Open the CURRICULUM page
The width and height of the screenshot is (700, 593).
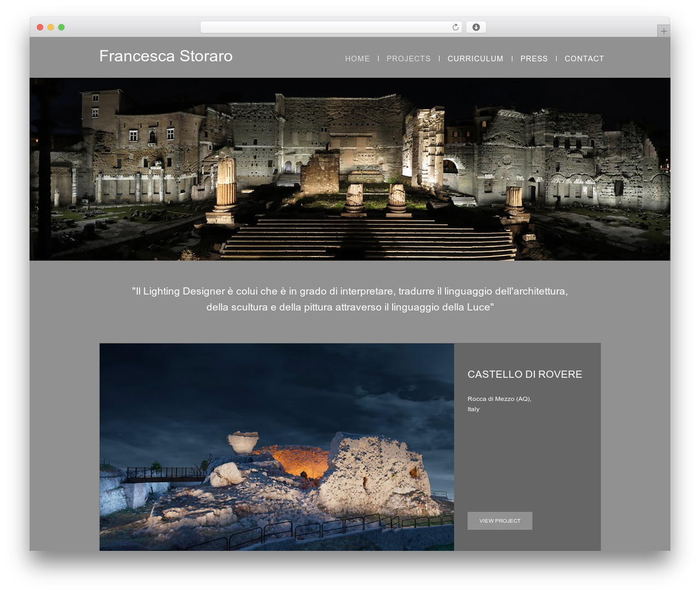click(x=475, y=59)
